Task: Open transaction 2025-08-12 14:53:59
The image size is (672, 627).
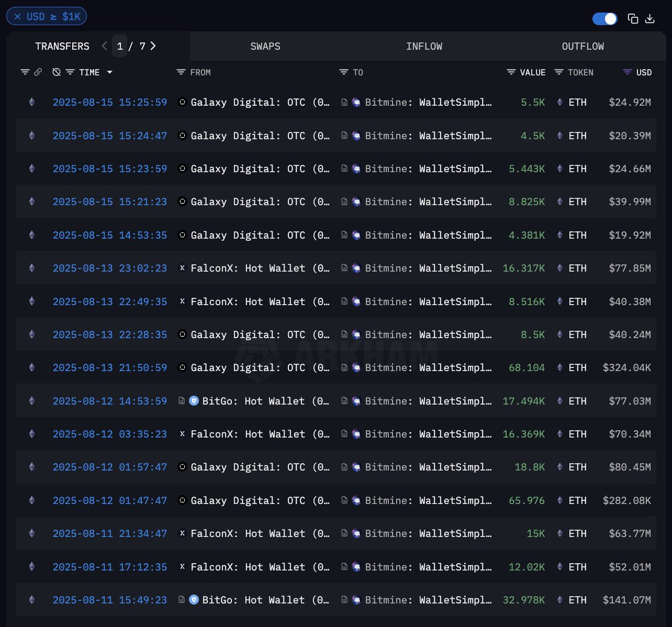Action: [x=110, y=401]
